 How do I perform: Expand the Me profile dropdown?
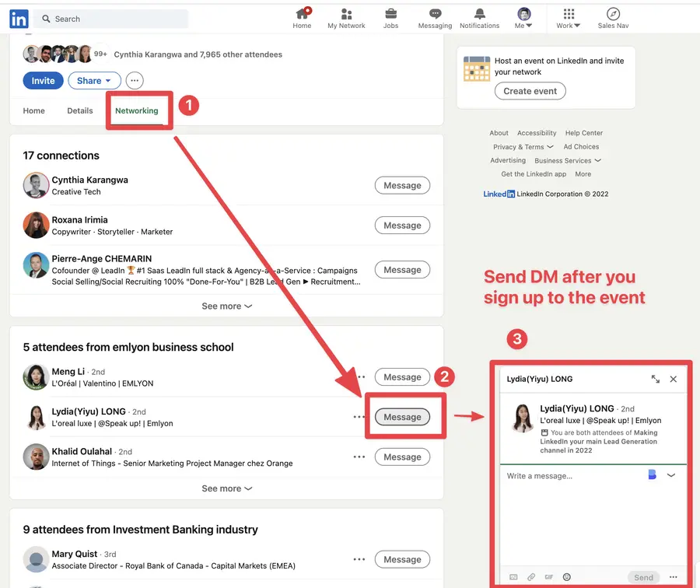tap(523, 19)
